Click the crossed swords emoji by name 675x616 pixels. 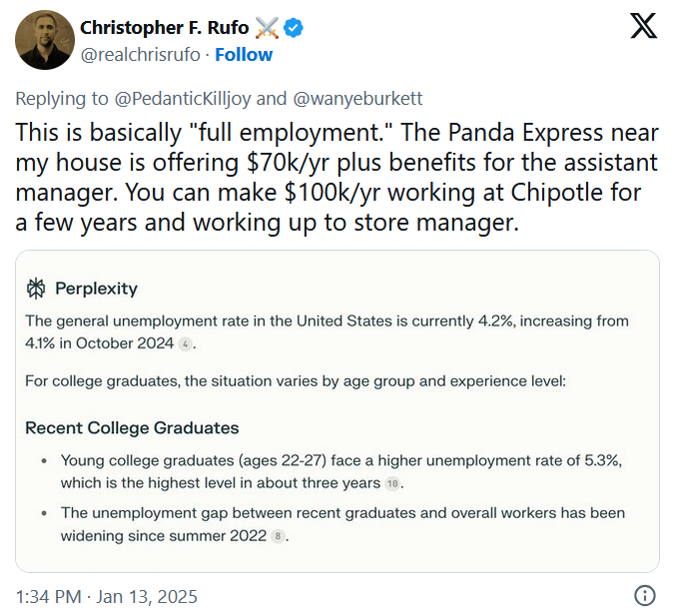[x=267, y=28]
